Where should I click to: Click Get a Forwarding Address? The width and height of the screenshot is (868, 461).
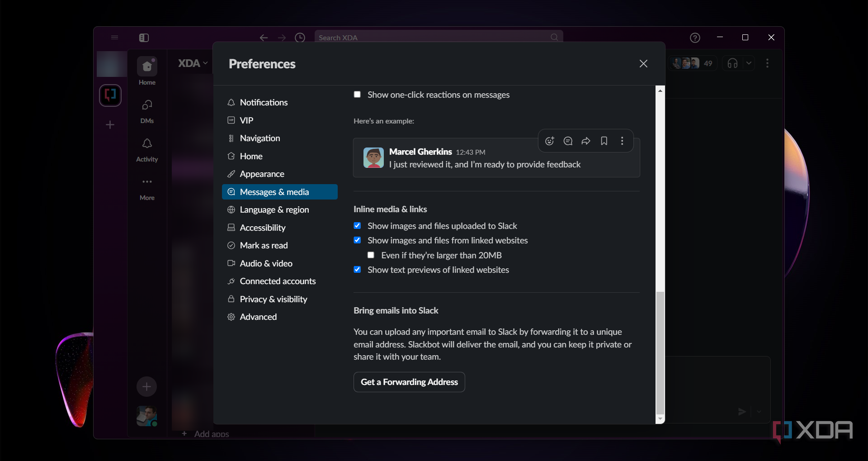click(409, 382)
